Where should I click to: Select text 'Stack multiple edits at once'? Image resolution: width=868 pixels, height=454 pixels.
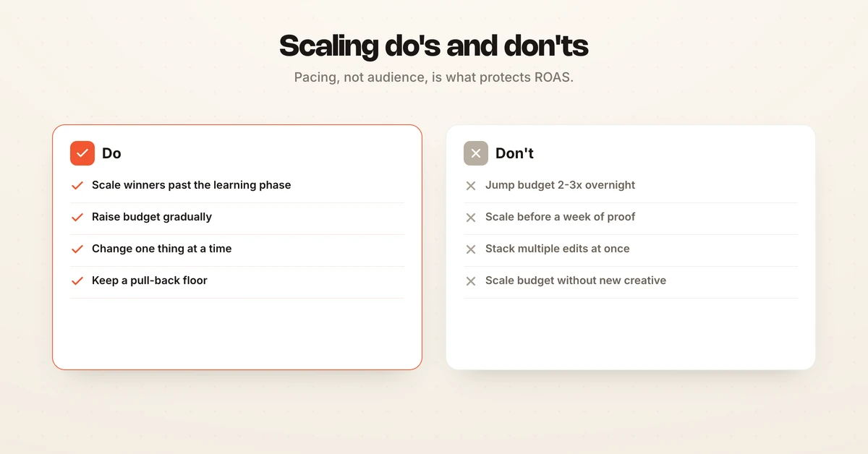(557, 249)
